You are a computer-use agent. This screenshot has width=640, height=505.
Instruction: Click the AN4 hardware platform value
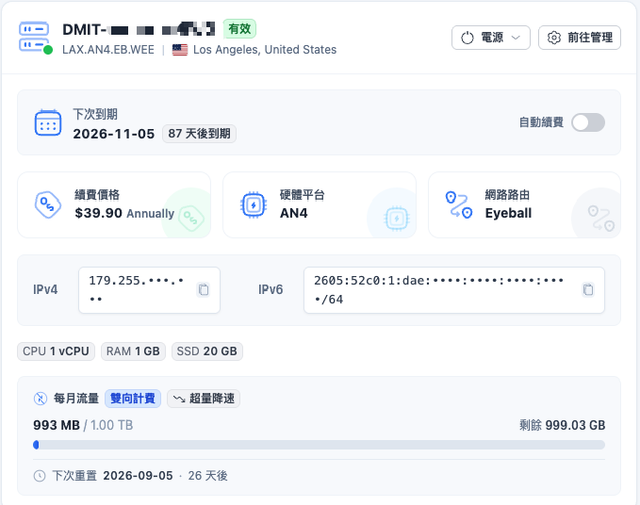click(294, 213)
